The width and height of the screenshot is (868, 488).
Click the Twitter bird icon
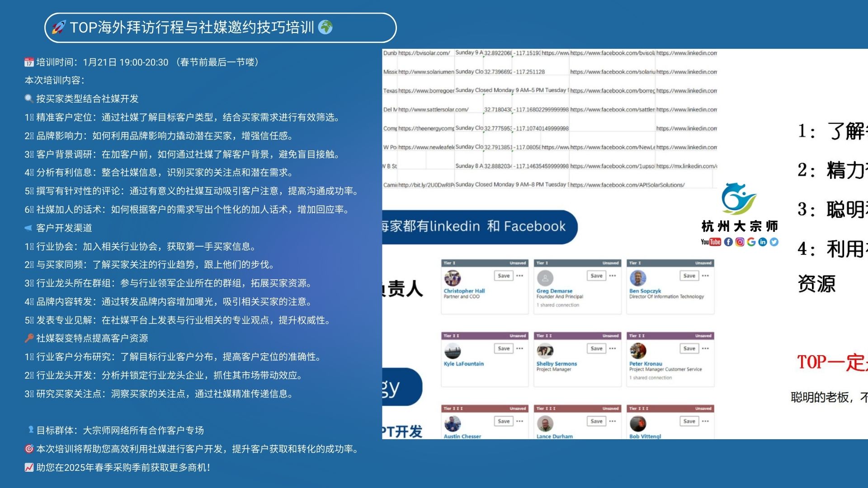[774, 242]
